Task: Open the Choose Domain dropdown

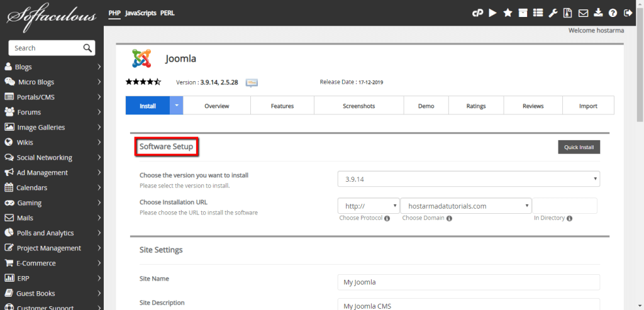Action: 465,206
